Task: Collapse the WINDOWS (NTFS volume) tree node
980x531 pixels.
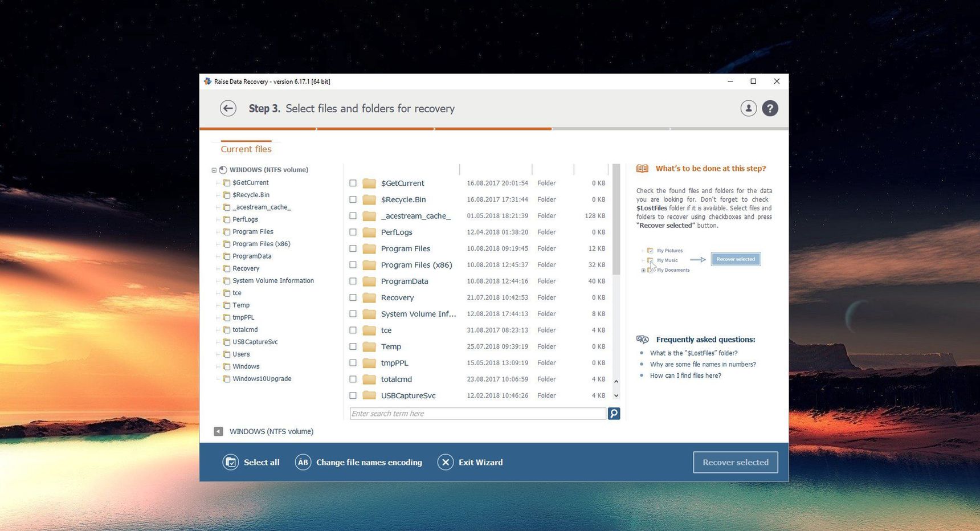Action: 214,170
